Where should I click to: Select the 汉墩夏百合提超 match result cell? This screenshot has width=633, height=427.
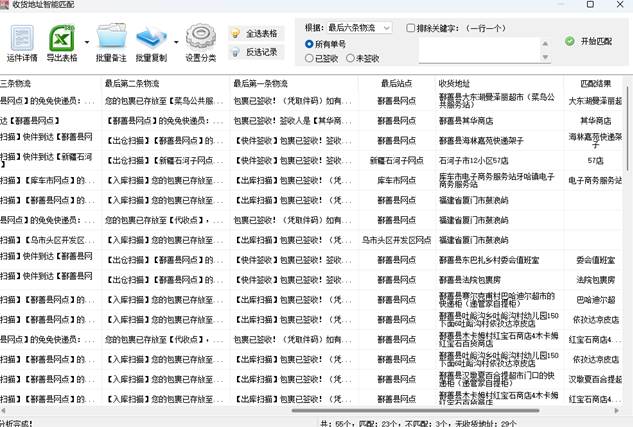point(595,379)
